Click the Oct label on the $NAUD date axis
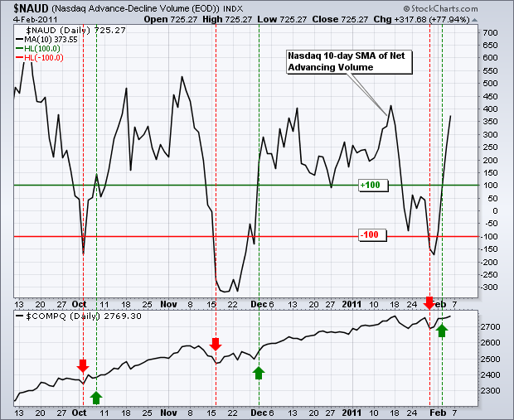The height and width of the screenshot is (420, 514). tap(79, 304)
